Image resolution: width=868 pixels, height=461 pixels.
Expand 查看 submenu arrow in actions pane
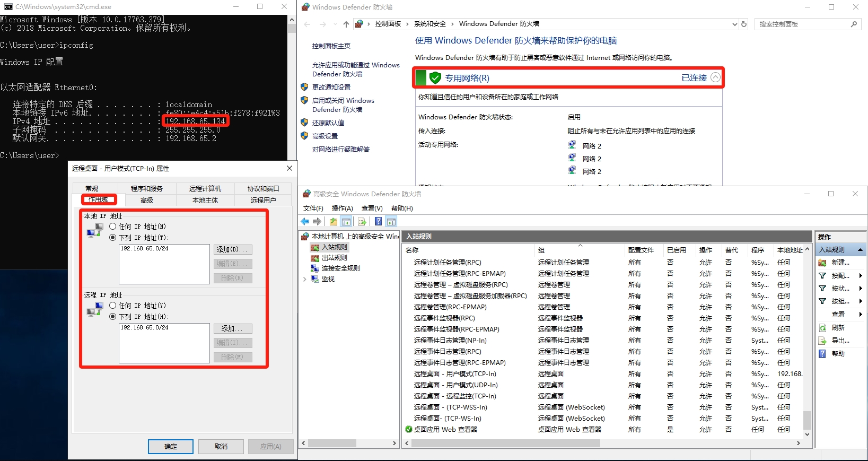[860, 315]
